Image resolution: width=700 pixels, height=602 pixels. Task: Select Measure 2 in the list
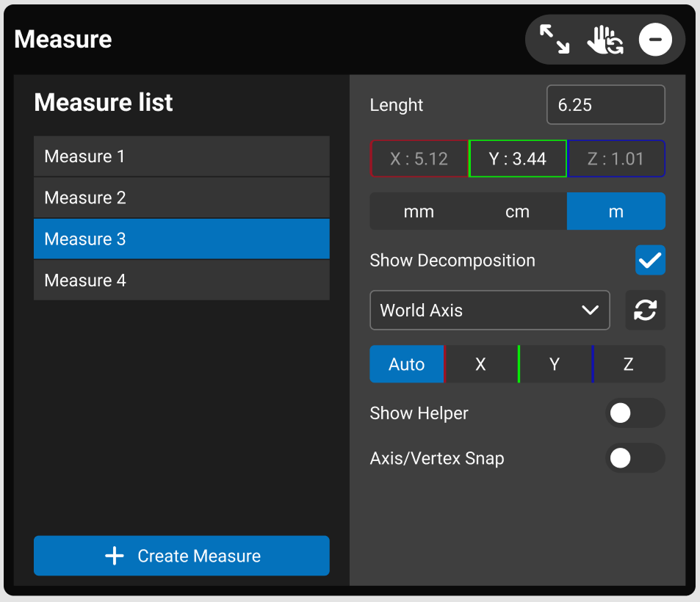(181, 197)
